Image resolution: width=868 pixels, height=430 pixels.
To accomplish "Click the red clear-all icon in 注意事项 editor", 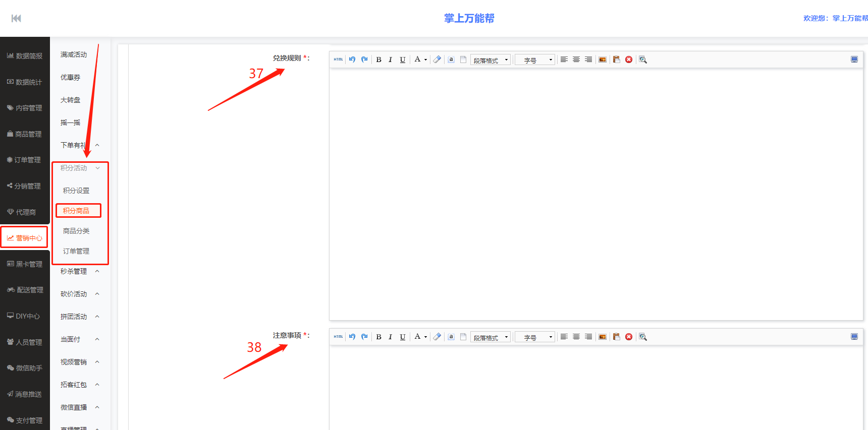I will click(x=629, y=337).
